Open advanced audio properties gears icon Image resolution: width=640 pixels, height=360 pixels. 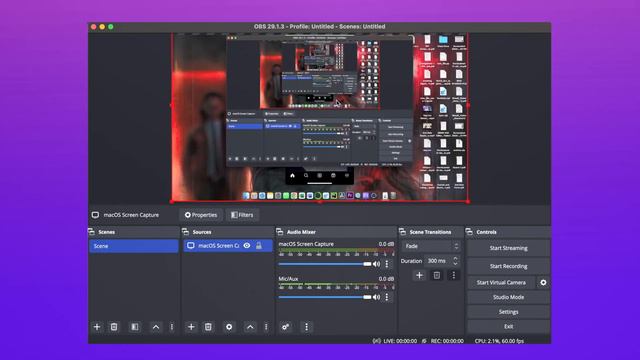coord(286,327)
